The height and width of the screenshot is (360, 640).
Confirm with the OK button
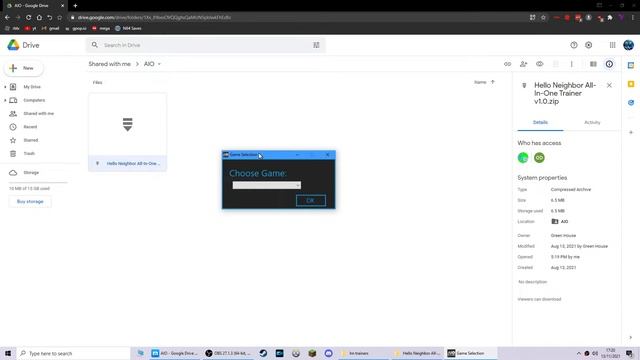(x=311, y=200)
